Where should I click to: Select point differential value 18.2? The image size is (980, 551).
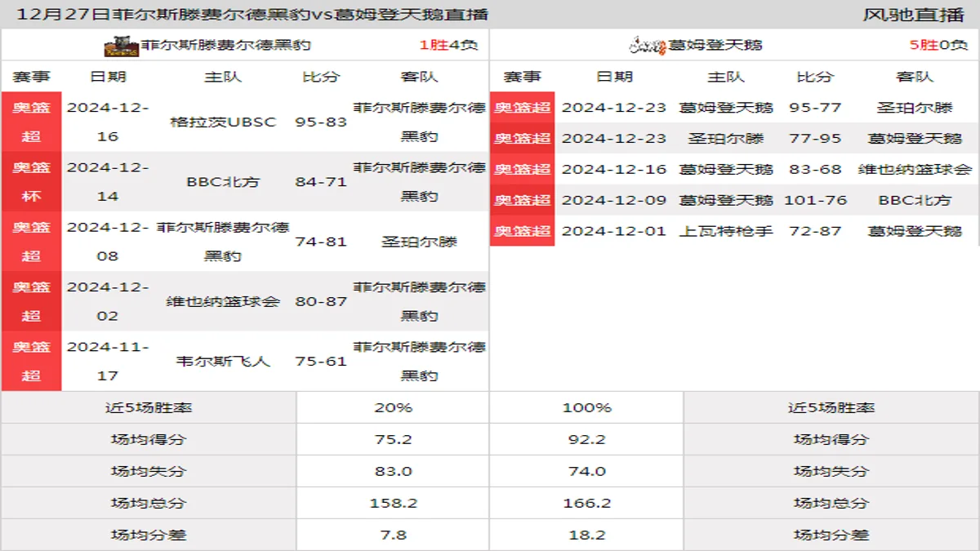tap(586, 535)
